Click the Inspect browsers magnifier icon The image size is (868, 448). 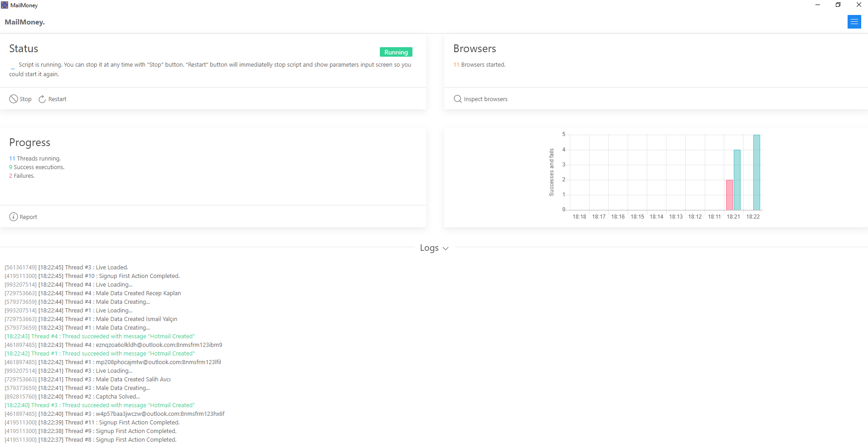[458, 99]
